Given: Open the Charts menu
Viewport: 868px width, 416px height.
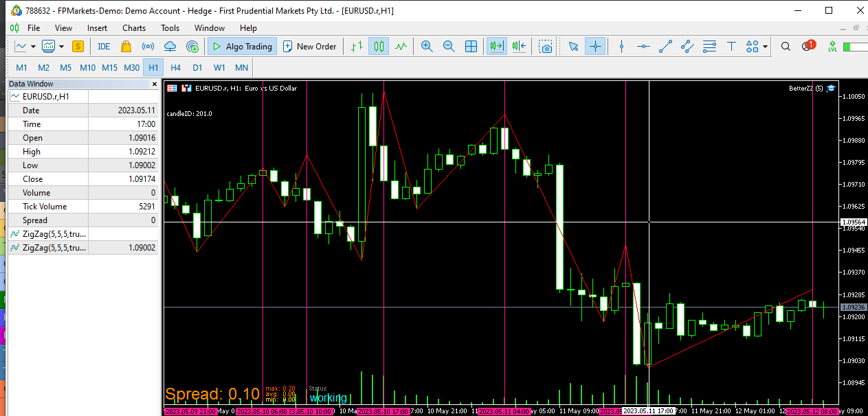Looking at the screenshot, I should point(134,28).
